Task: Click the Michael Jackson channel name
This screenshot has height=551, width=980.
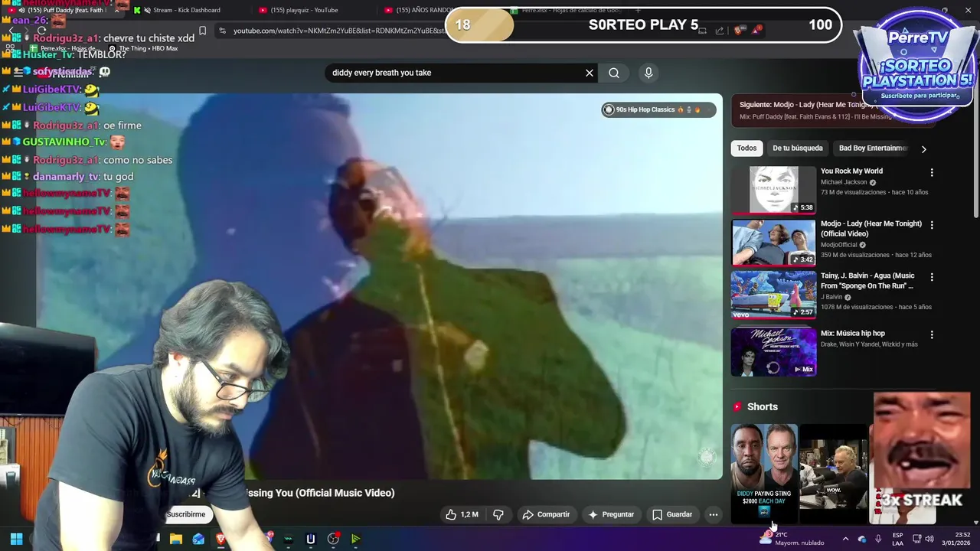Action: (844, 182)
